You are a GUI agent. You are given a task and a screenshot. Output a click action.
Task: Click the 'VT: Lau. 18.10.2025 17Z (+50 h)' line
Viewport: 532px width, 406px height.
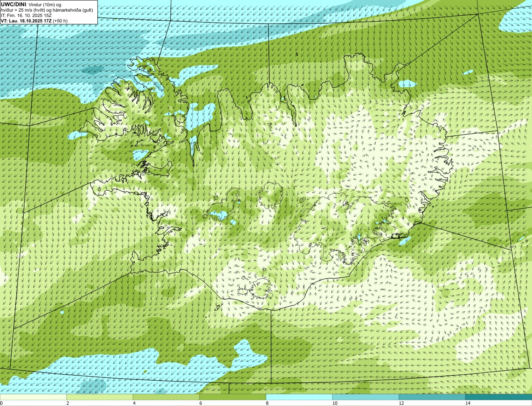click(34, 21)
